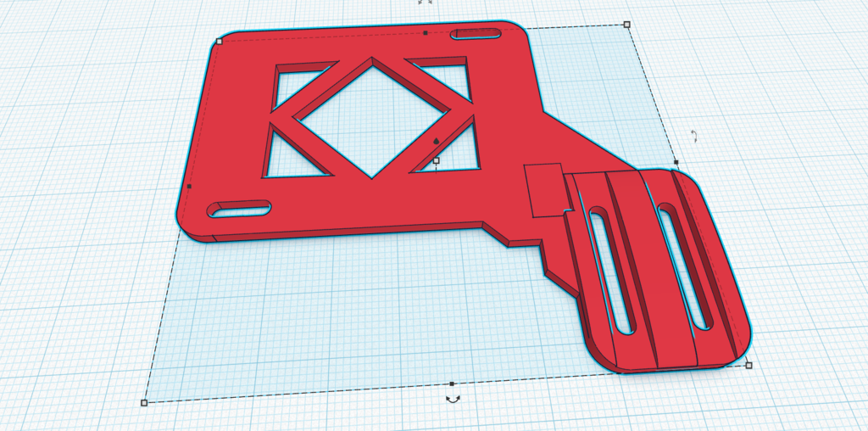Viewport: 868px width, 431px height.
Task: Click the top edge midpoint handle
Action: click(426, 33)
